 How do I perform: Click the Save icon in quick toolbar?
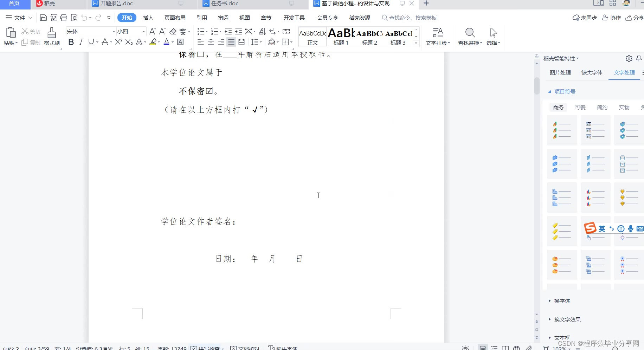click(43, 18)
